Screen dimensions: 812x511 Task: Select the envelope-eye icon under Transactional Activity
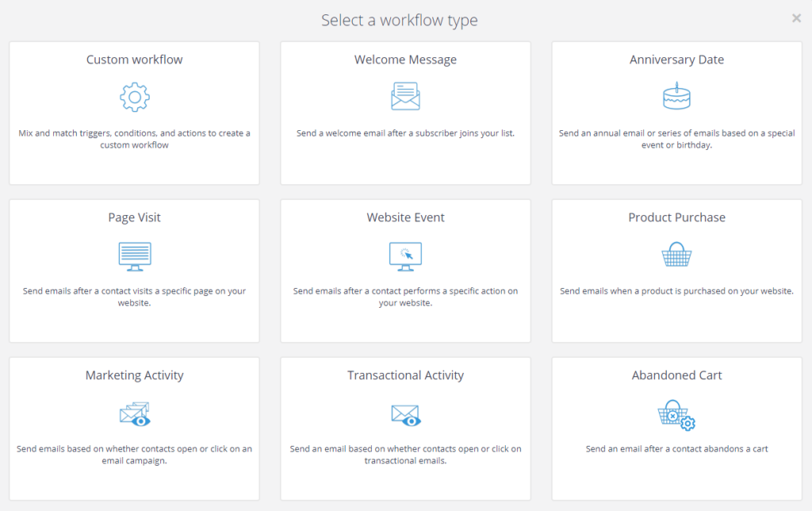(406, 415)
